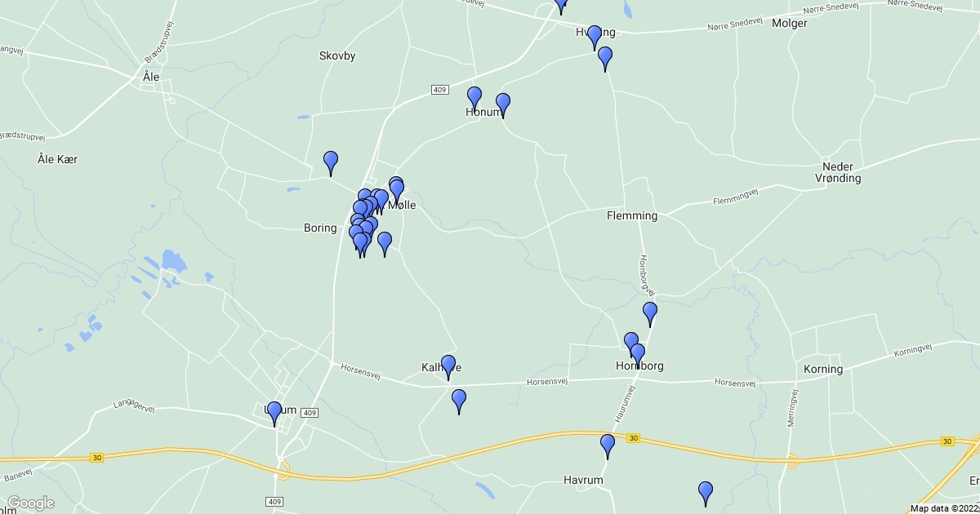Click the pin on the Kalhave label
This screenshot has width=980, height=514.
pos(448,367)
